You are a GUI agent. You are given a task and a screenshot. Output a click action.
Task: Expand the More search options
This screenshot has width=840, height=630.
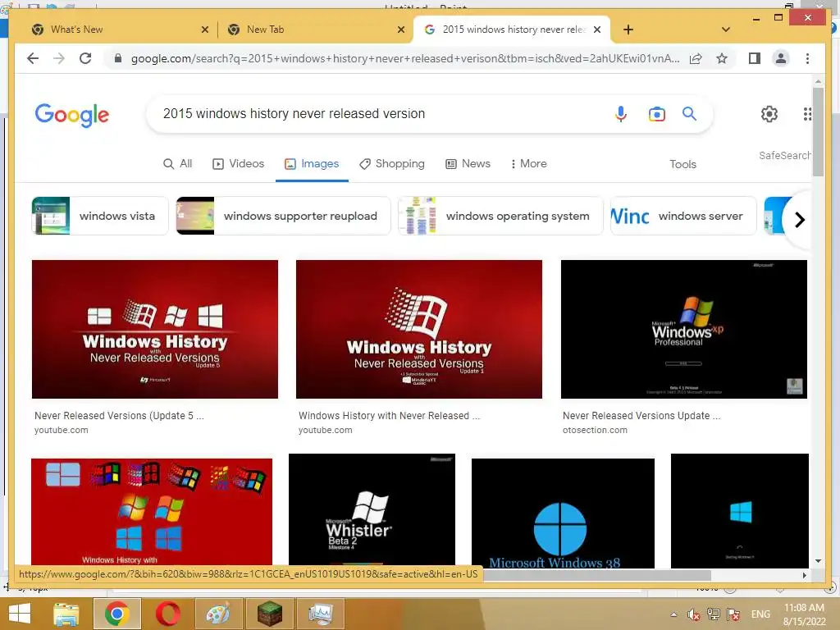(528, 164)
